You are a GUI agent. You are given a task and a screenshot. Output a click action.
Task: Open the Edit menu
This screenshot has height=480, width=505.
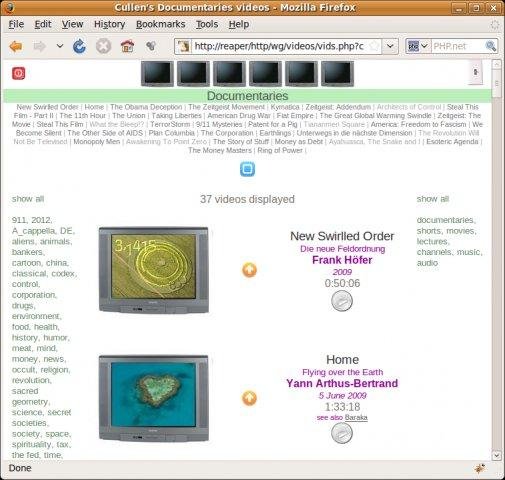point(43,24)
